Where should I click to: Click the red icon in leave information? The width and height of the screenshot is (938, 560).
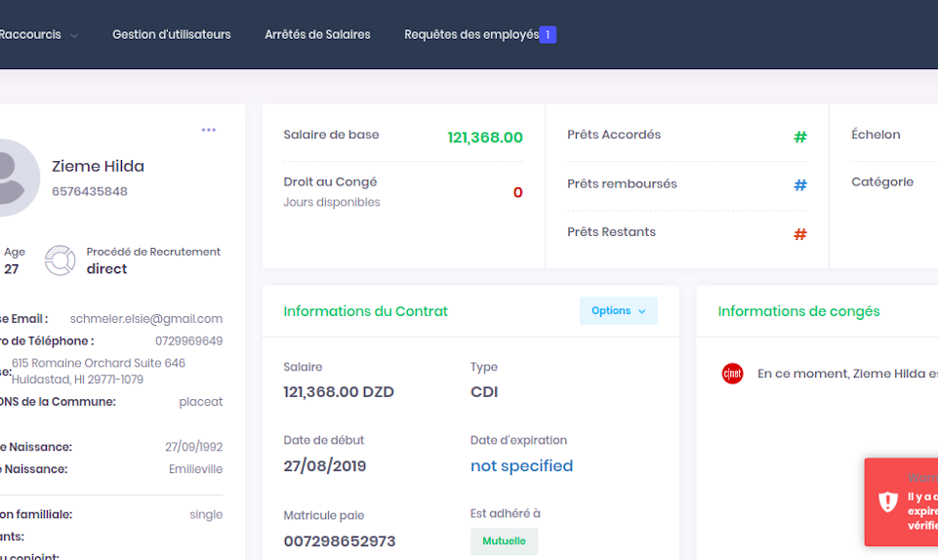tap(732, 374)
